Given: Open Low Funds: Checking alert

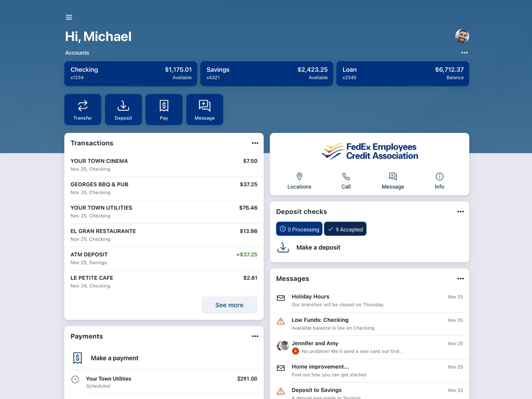Looking at the screenshot, I should tap(370, 324).
